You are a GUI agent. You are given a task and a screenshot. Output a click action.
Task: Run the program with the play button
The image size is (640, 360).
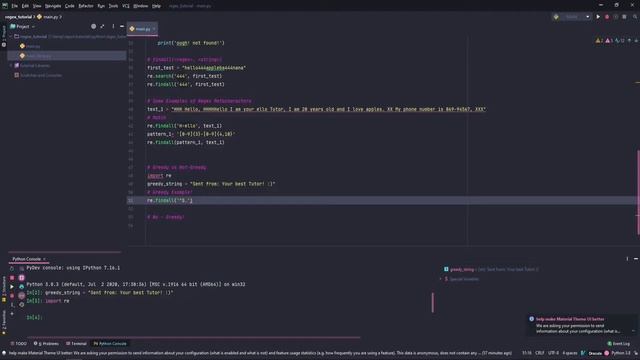tap(598, 17)
